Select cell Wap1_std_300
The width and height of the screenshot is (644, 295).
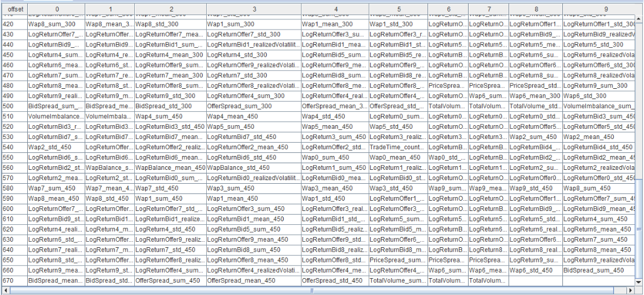[398, 24]
